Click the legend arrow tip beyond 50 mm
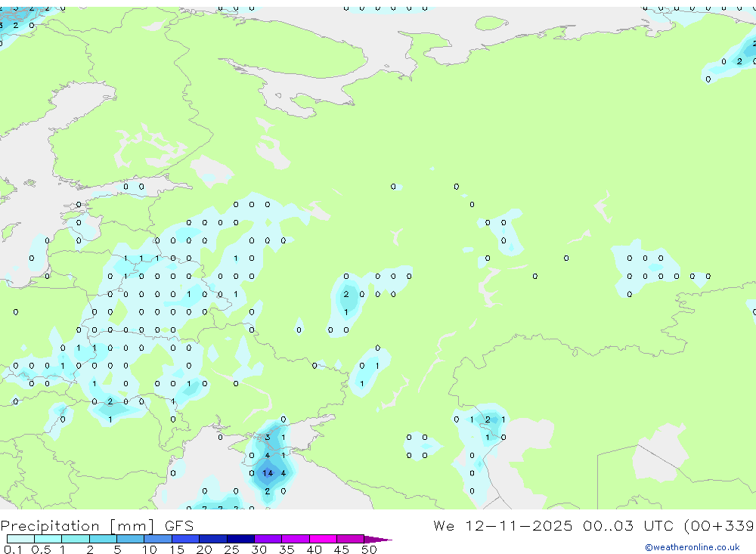The width and height of the screenshot is (756, 554). point(378,539)
